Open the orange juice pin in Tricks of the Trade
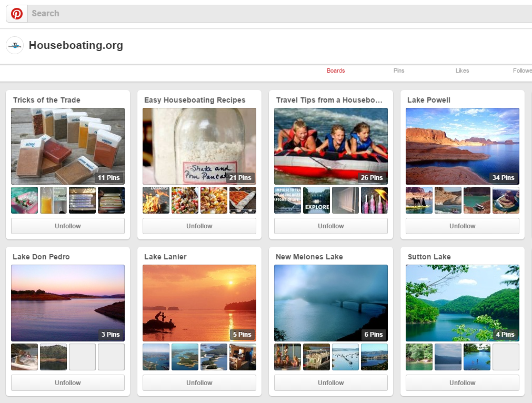The width and height of the screenshot is (532, 403). (x=53, y=200)
